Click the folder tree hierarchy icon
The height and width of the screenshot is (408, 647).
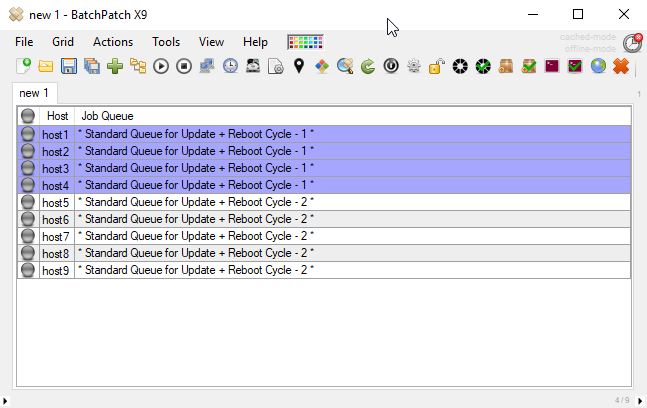coord(138,66)
